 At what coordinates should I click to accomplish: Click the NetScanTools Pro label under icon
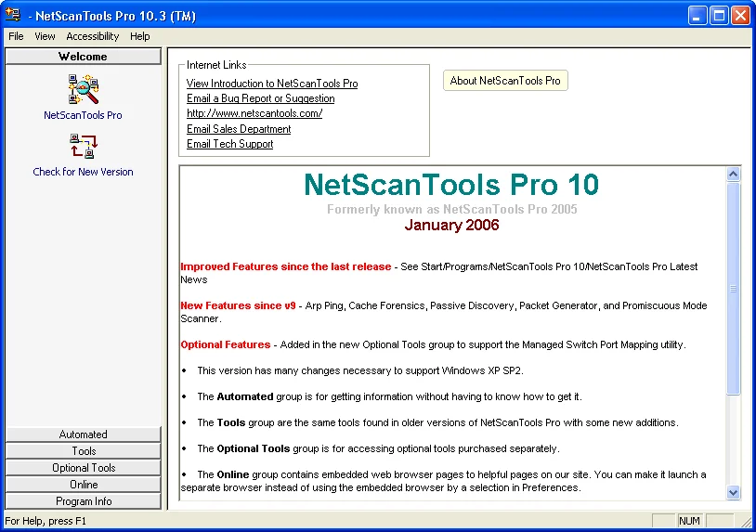(83, 115)
